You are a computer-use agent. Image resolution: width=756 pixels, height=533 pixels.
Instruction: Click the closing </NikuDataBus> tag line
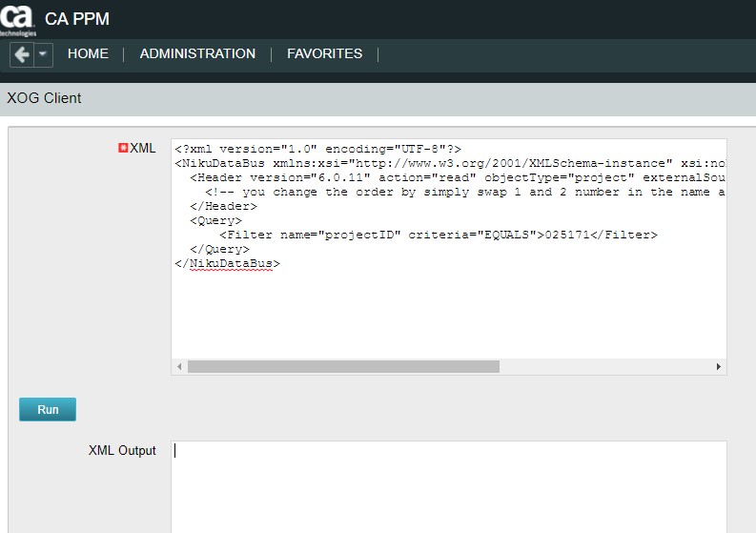pos(227,263)
